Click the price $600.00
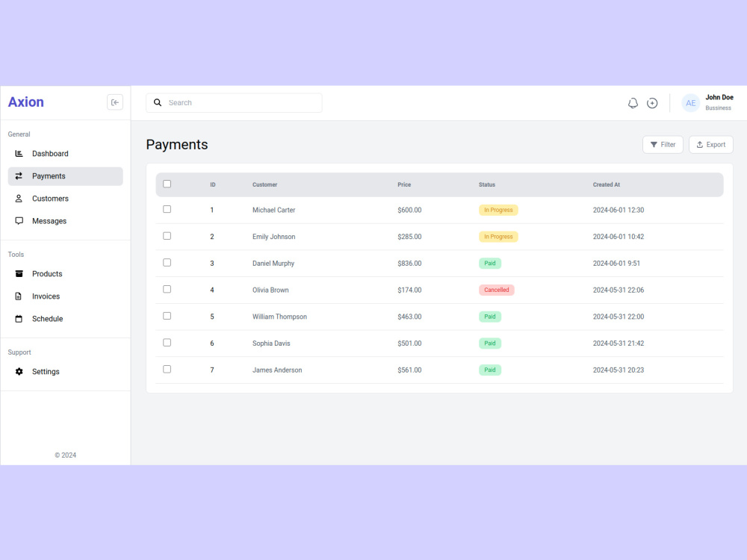747x560 pixels. (x=409, y=210)
